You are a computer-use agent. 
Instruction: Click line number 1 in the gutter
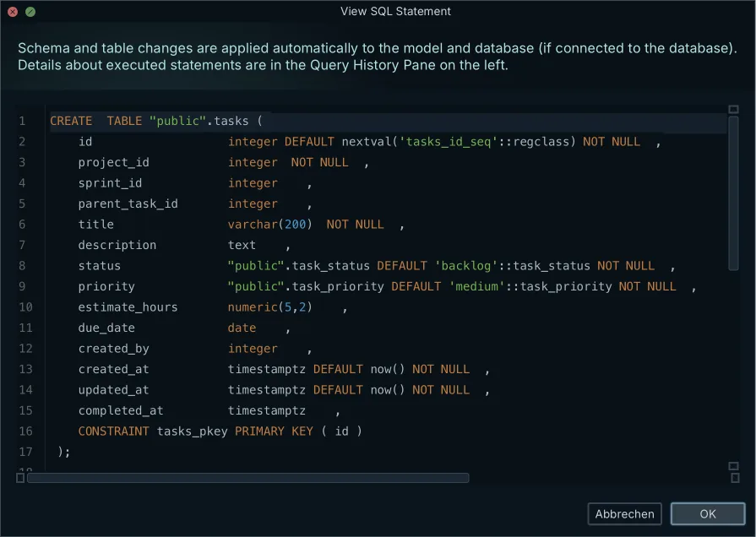point(22,121)
